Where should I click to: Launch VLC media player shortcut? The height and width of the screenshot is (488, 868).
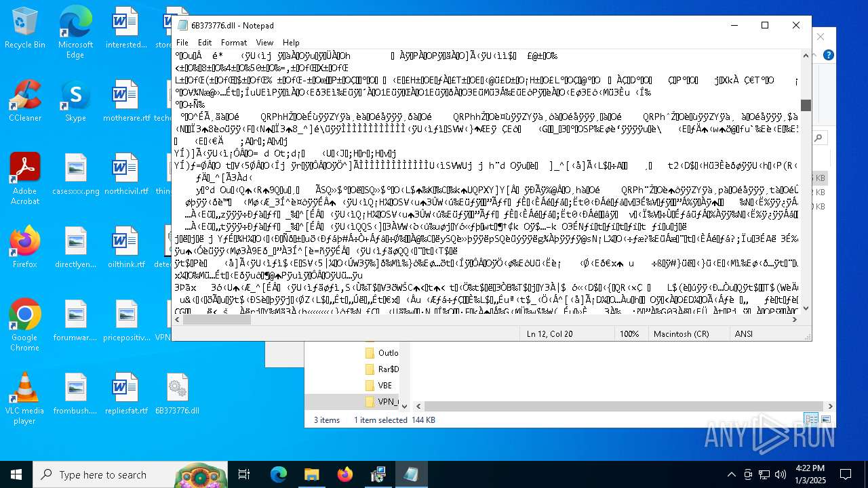click(x=25, y=398)
